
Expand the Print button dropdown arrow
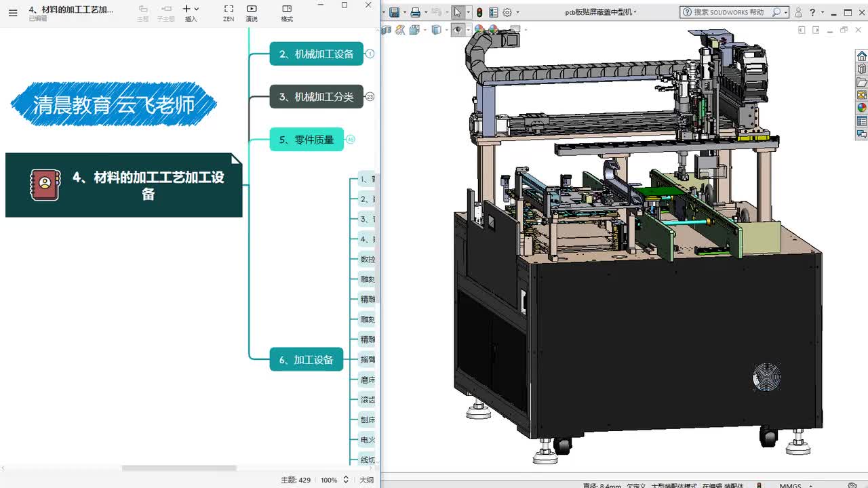point(425,12)
